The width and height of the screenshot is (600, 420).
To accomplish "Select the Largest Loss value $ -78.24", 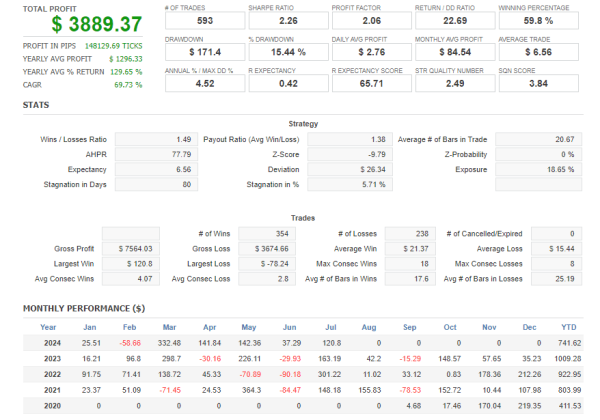I will coord(267,264).
